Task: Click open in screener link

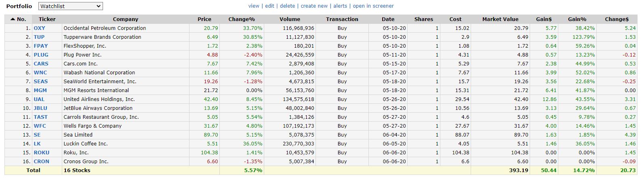Action: click(373, 6)
